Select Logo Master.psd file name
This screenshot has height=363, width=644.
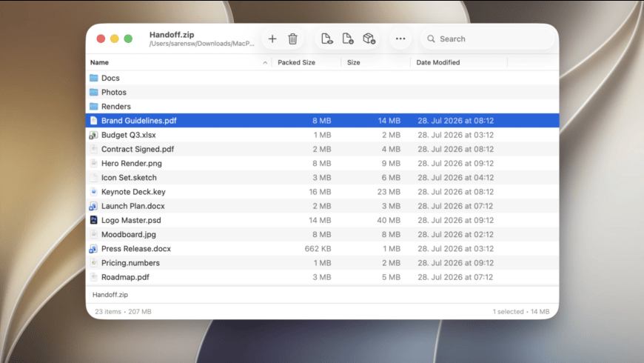coord(131,220)
